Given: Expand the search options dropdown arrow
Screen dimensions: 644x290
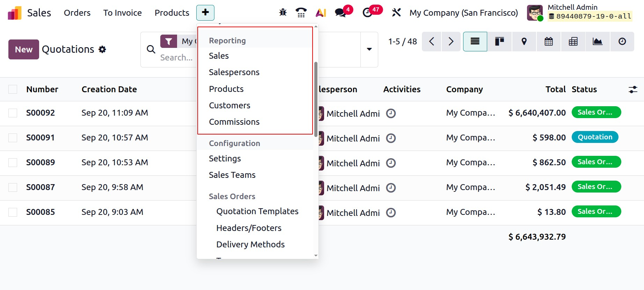Looking at the screenshot, I should (x=369, y=49).
